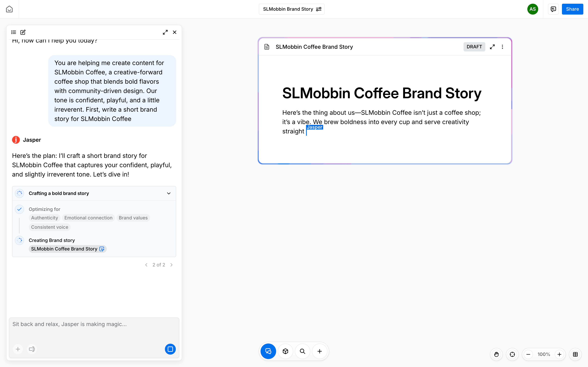Zoom out the canvas with minus button
Image resolution: width=588 pixels, height=367 pixels.
tap(528, 354)
